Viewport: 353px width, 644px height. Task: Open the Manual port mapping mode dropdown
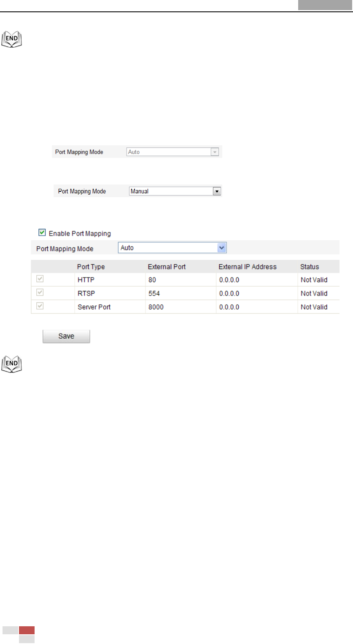175,191
